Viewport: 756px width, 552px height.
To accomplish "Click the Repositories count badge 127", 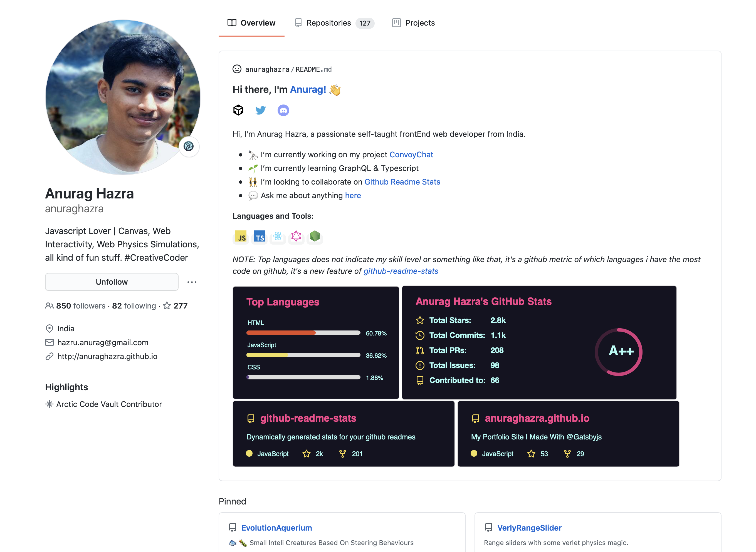I will [x=365, y=23].
